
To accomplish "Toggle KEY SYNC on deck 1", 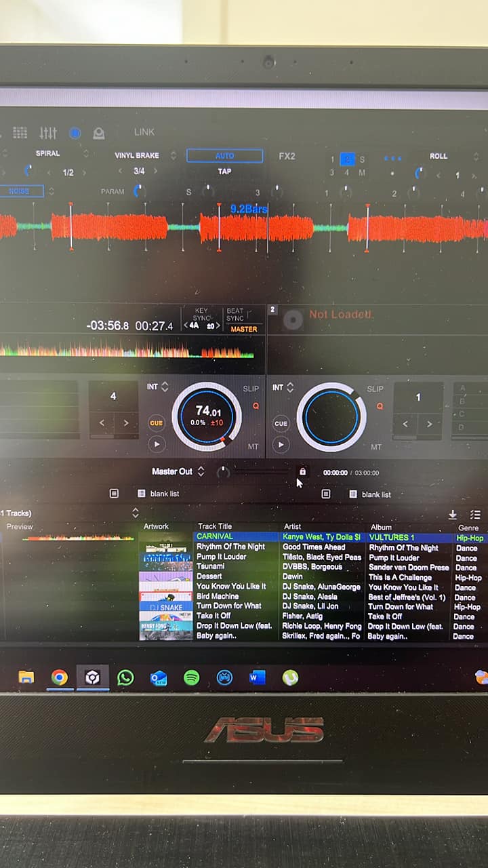I will click(201, 315).
